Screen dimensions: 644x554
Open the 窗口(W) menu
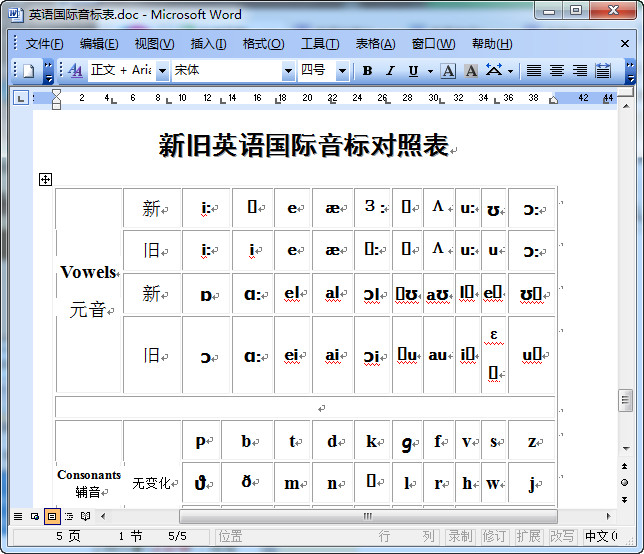[433, 44]
